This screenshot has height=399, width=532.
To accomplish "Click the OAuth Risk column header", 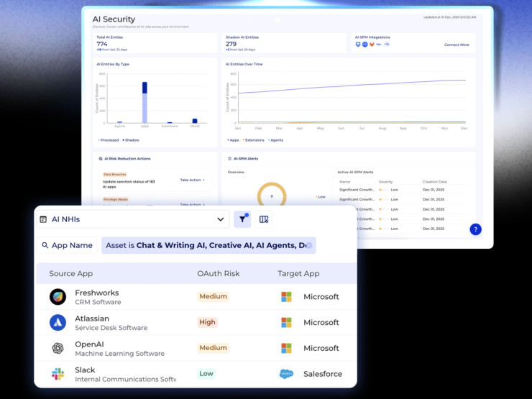I will point(218,273).
